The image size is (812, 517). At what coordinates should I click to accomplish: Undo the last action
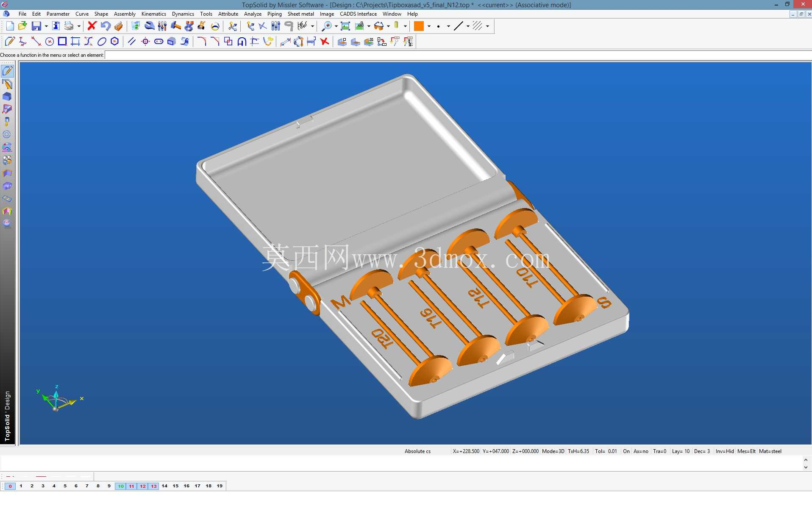[105, 26]
